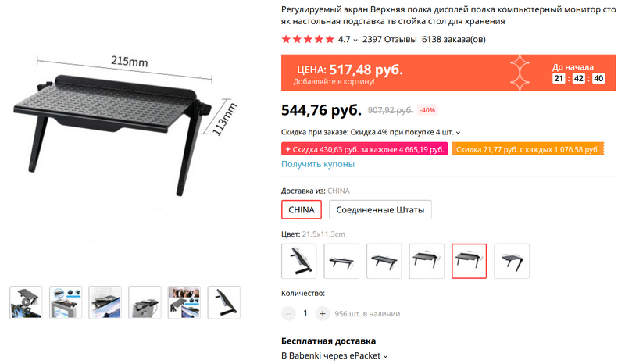Select Соединенные Штаты shipping origin
The width and height of the screenshot is (625, 364).
click(380, 209)
